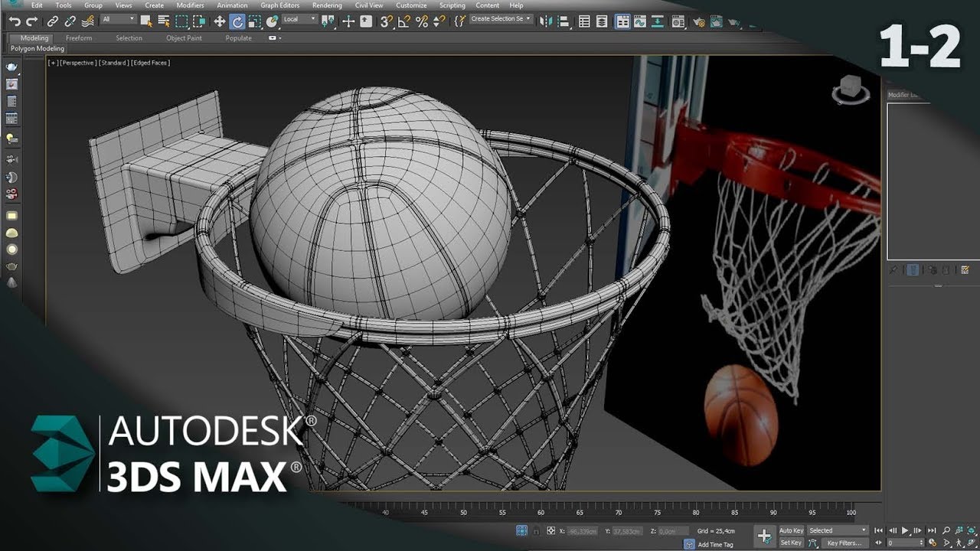Activate the Select and Rotate tool

pos(237,21)
